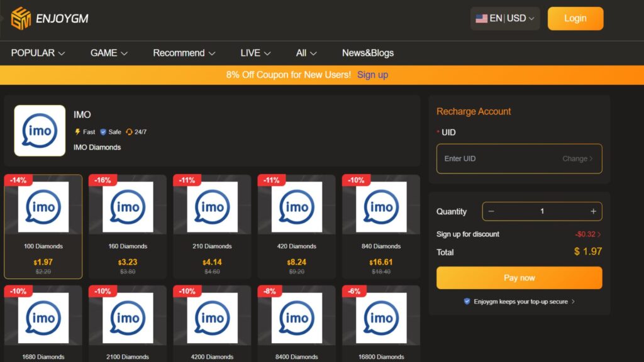Open the Sign up link in the coupon banner

[x=373, y=75]
